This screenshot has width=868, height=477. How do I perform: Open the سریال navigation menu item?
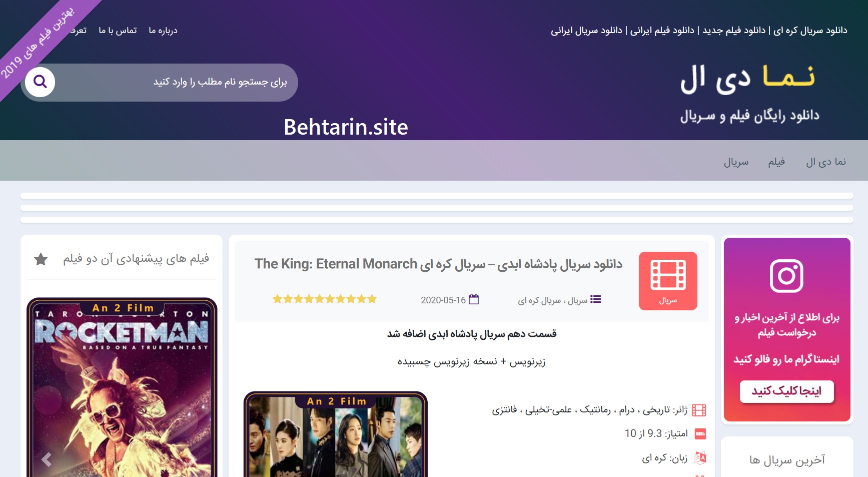(736, 162)
